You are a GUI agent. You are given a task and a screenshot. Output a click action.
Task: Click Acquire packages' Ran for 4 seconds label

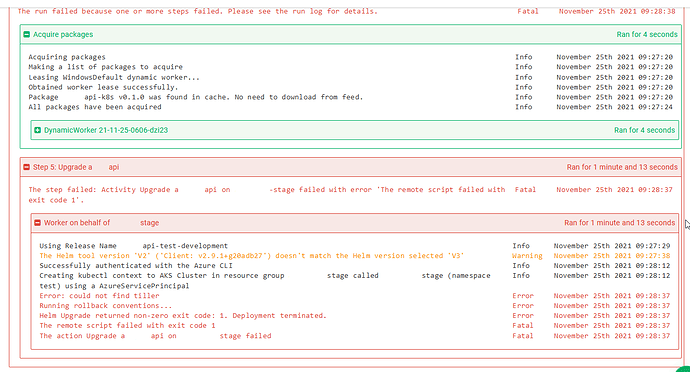647,34
